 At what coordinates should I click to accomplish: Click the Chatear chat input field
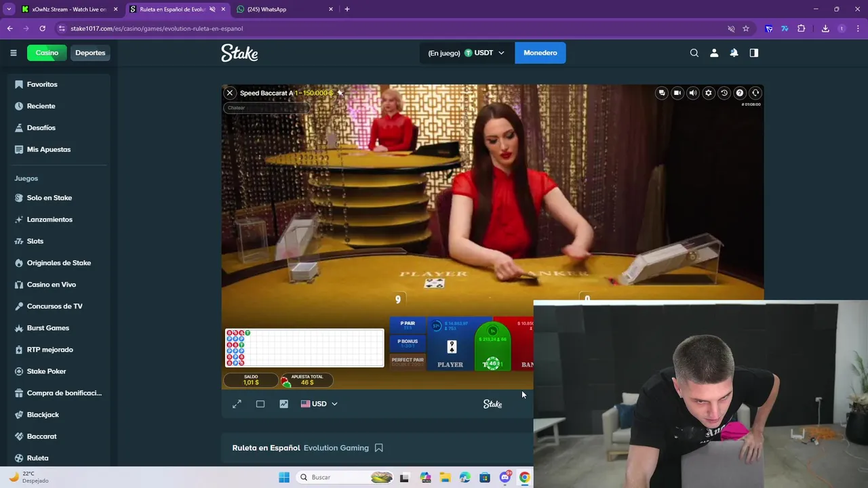tap(266, 108)
